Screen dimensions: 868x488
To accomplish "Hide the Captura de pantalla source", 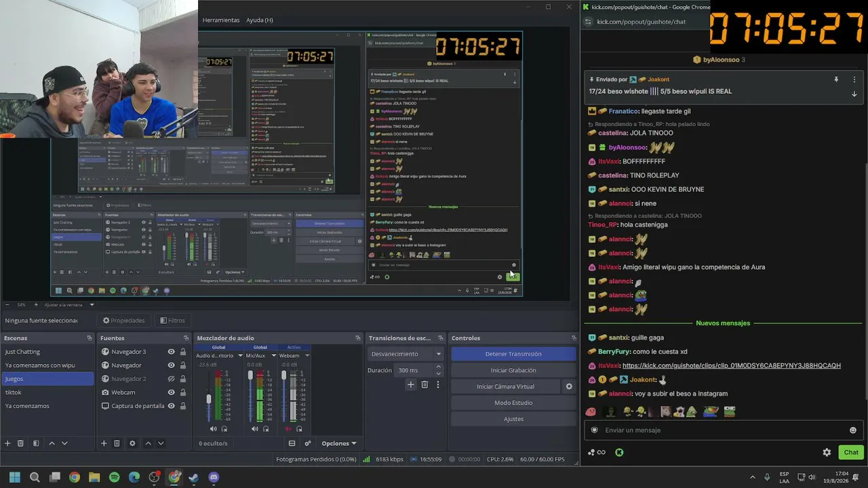I will 172,406.
